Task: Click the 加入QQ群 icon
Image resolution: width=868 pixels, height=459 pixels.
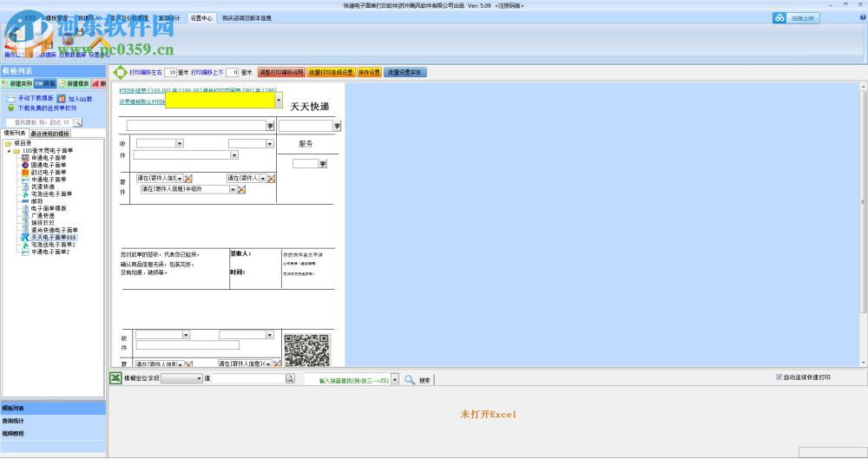Action: point(62,98)
